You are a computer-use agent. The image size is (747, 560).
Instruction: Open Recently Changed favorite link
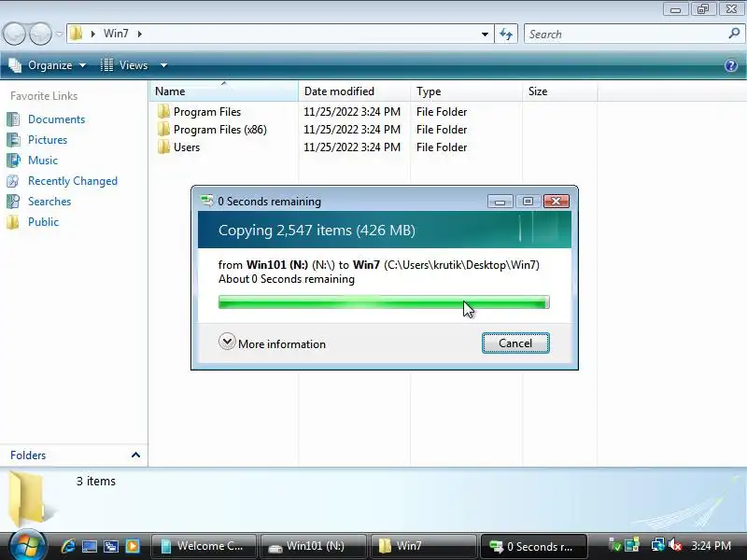coord(73,181)
